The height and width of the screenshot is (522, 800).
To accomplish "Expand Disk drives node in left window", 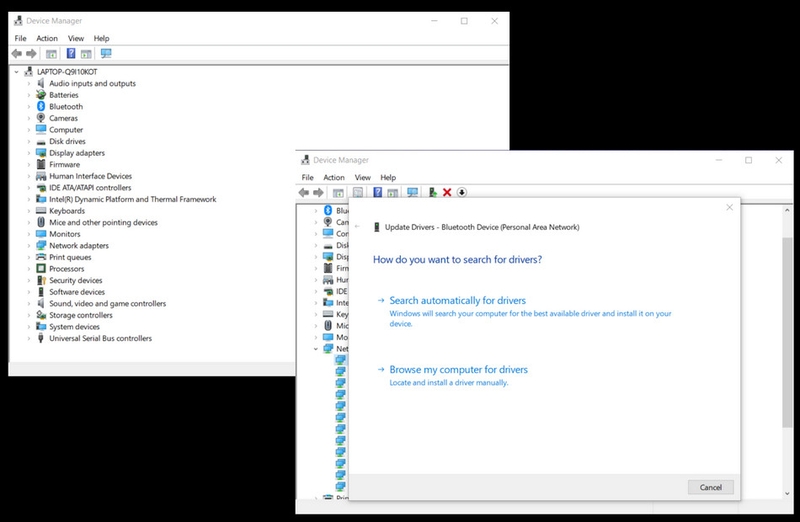I will 29,141.
